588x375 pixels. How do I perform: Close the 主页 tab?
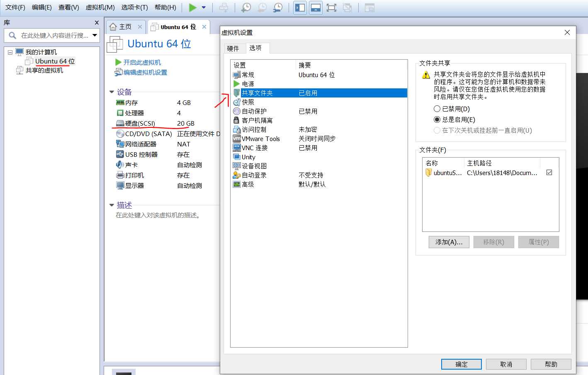click(x=140, y=27)
